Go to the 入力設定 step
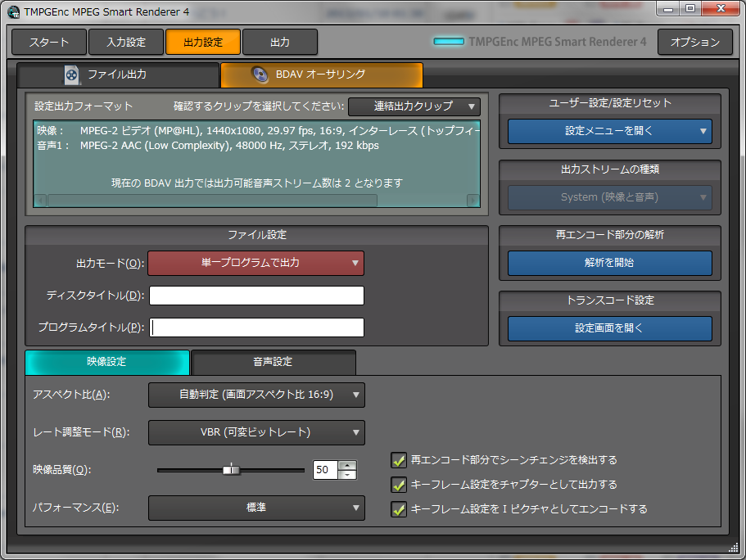This screenshot has height=560, width=746. tap(126, 43)
